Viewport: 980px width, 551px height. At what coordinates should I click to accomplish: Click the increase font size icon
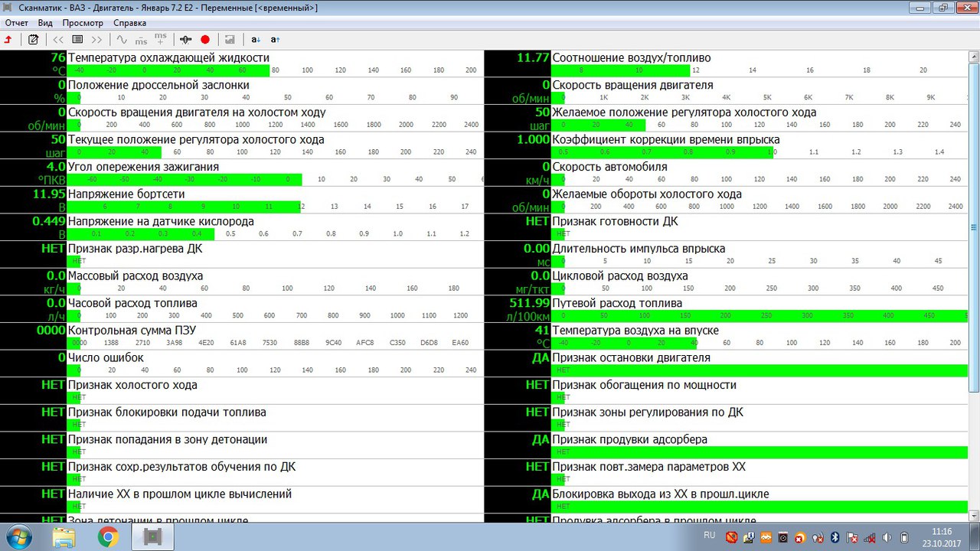click(276, 39)
